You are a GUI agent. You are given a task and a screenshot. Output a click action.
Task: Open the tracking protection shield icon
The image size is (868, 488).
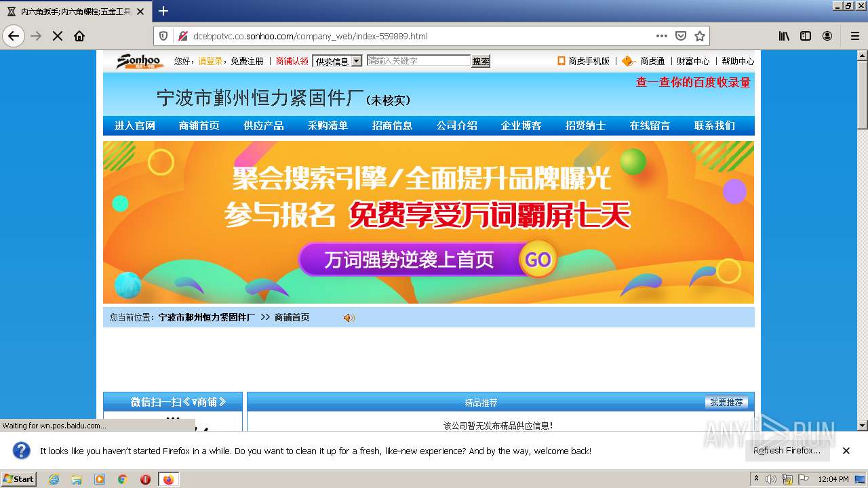pos(163,36)
